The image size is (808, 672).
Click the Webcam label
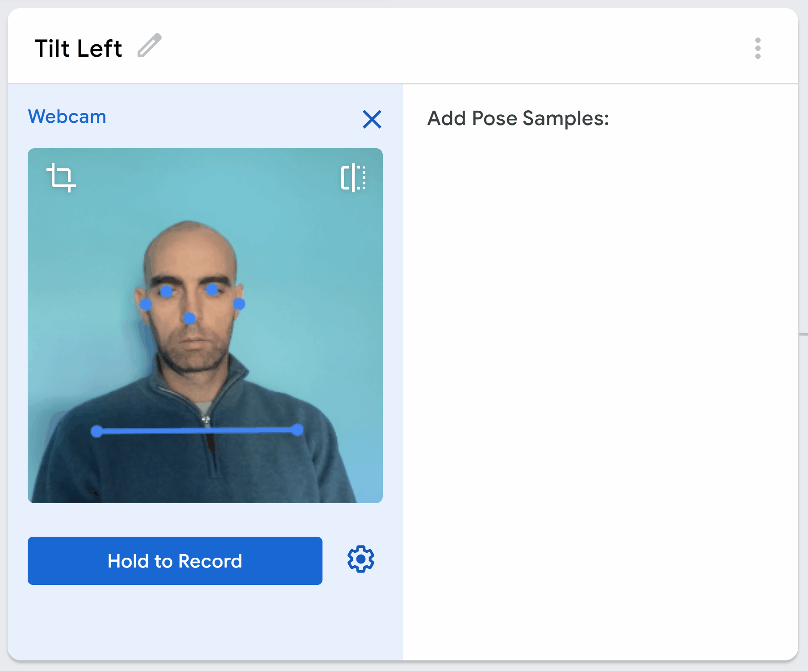click(x=67, y=117)
